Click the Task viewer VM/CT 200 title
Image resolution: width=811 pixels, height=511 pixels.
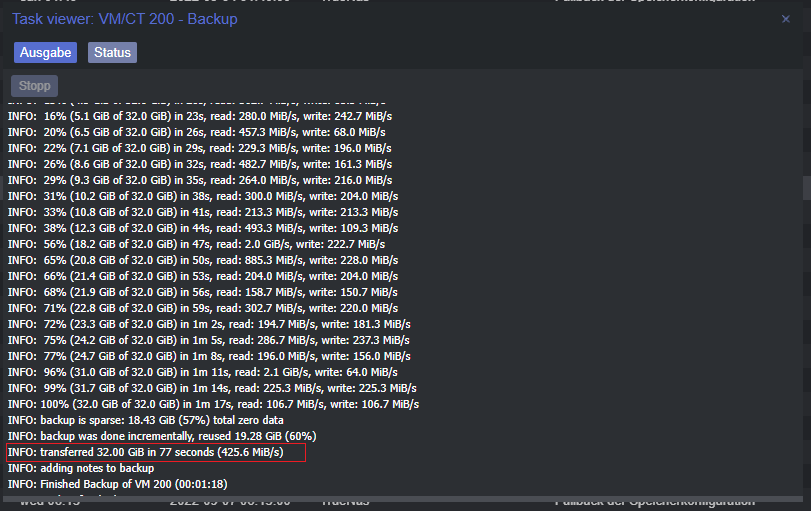[x=125, y=19]
